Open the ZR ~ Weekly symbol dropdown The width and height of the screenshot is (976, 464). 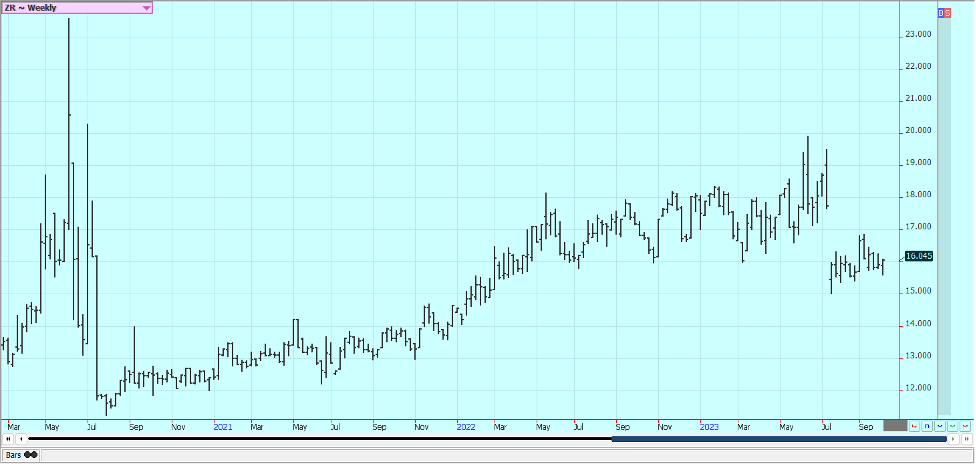(x=146, y=8)
